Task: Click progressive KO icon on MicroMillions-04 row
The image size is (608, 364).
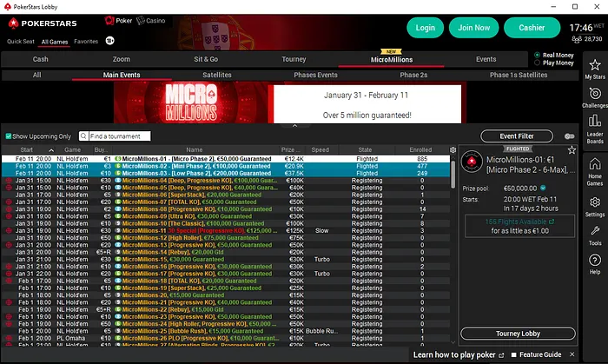Action: [9, 180]
